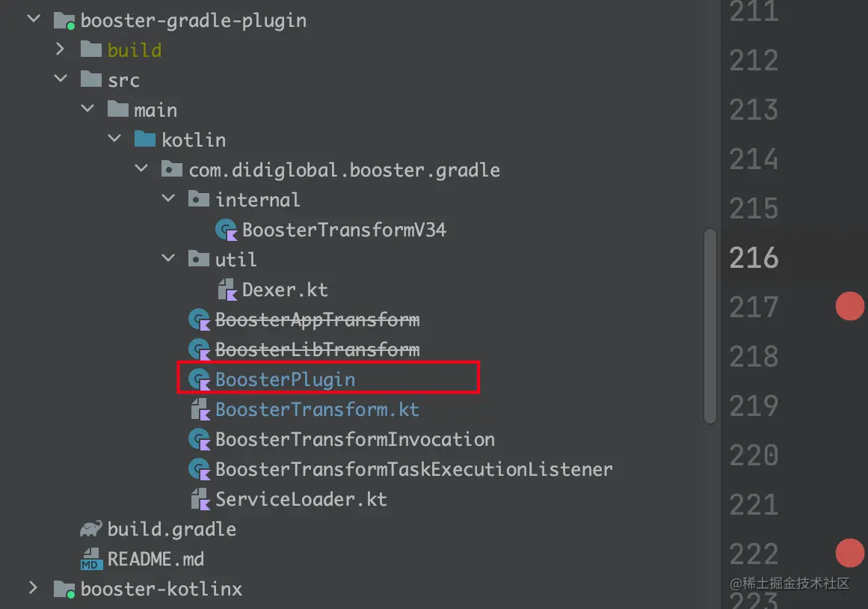Screen dimensions: 868x609
Task: Click the booster-gradle-plugin module icon
Action: point(64,21)
